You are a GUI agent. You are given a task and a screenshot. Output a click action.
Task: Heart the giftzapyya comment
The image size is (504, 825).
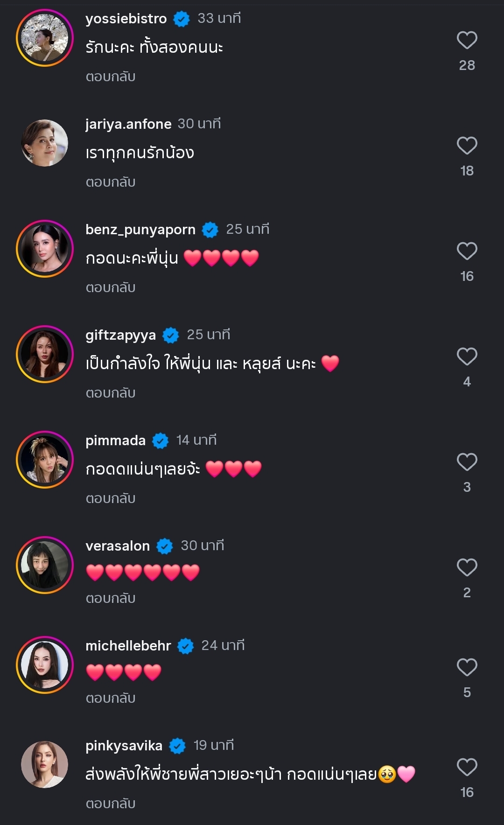[467, 357]
